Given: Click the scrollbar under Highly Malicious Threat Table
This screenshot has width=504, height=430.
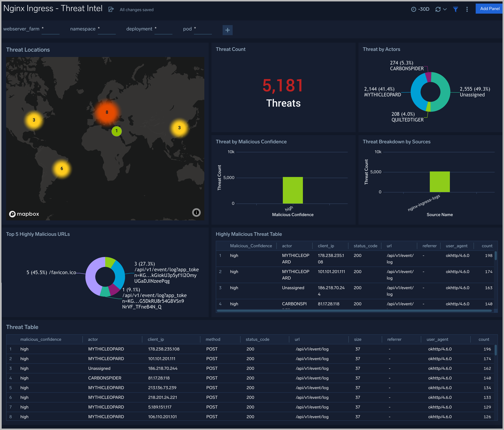Looking at the screenshot, I should [x=355, y=310].
